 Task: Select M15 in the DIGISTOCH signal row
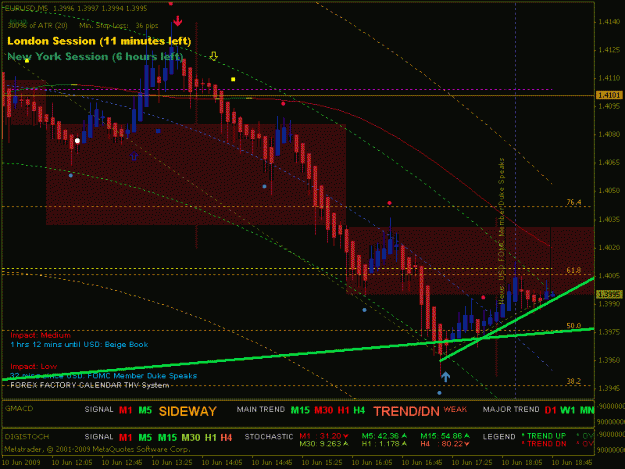tap(167, 438)
